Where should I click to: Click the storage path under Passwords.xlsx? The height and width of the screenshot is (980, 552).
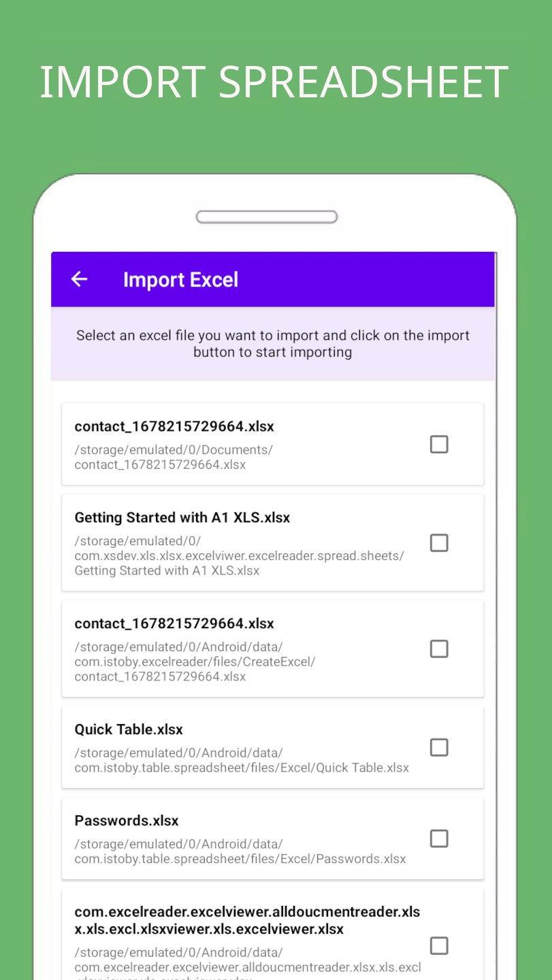[x=240, y=851]
